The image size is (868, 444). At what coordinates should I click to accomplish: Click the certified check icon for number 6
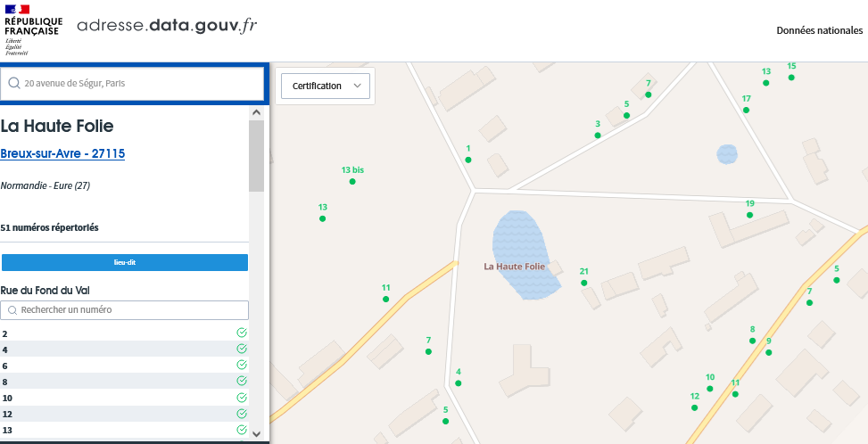coord(242,365)
